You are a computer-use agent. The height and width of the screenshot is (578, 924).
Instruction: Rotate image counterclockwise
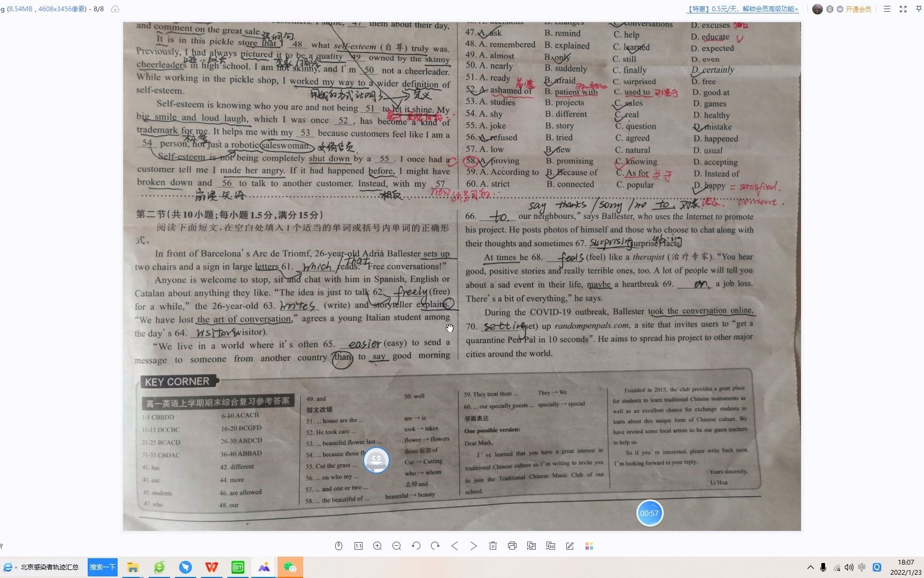pos(416,546)
